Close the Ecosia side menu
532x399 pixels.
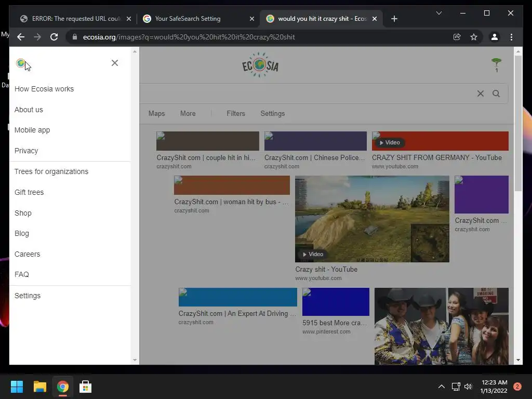[x=115, y=63]
